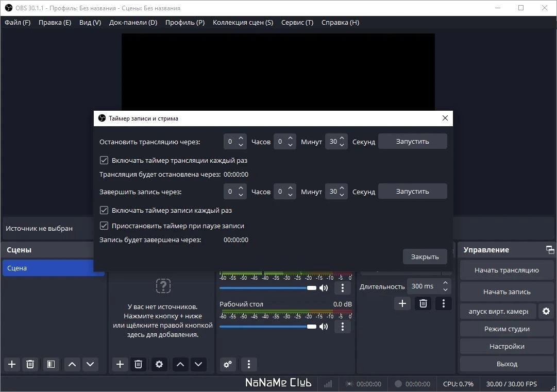Uncheck Приостановить таймер при паузе записи
The height and width of the screenshot is (392, 557).
(x=104, y=226)
